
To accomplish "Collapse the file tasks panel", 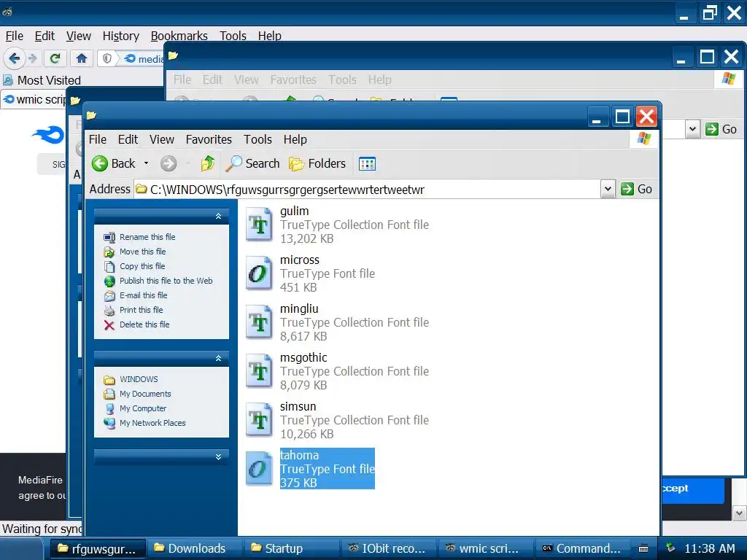I will (x=218, y=216).
